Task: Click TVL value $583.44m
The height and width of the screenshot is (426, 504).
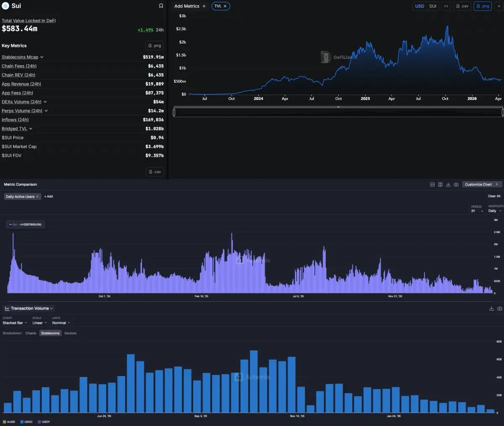Action: pyautogui.click(x=19, y=29)
